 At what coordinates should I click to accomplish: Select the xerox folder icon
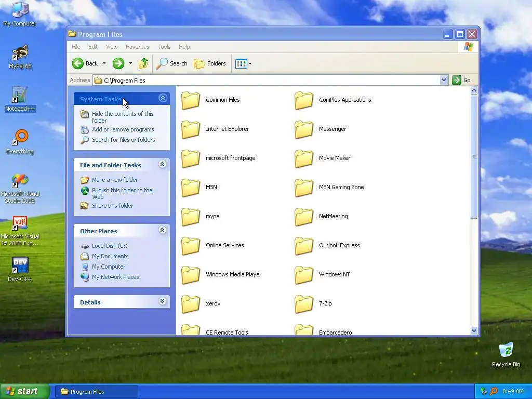click(191, 304)
